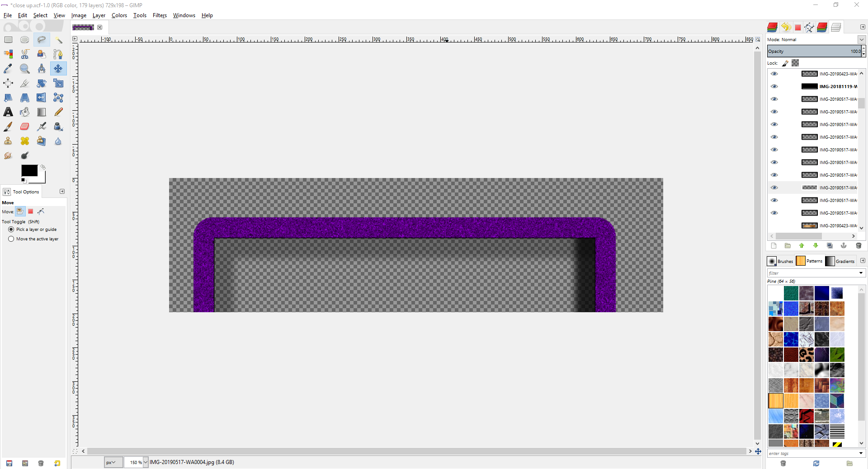Expand the patterns filter dropdown

click(861, 273)
